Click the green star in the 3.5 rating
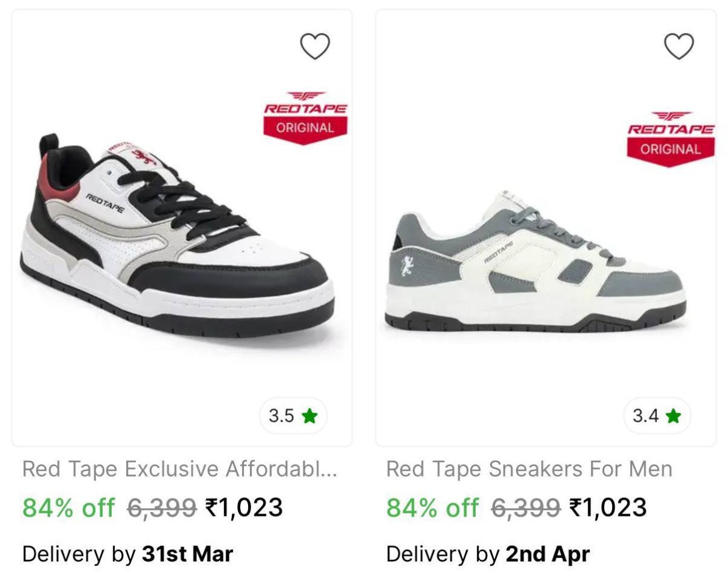The image size is (728, 576). point(309,417)
